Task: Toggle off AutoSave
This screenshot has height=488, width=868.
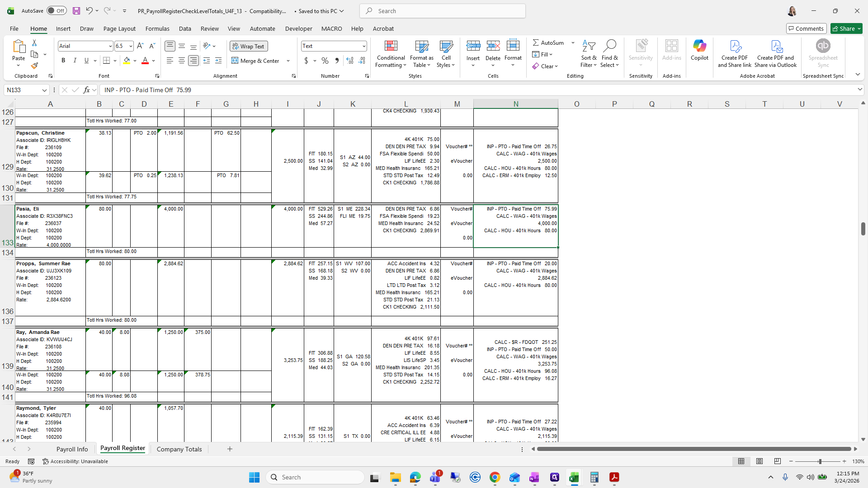Action: click(x=56, y=10)
